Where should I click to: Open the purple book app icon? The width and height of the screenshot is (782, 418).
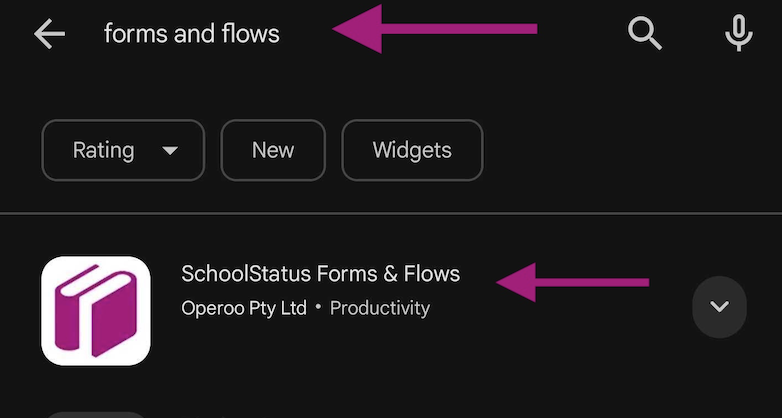pyautogui.click(x=96, y=311)
